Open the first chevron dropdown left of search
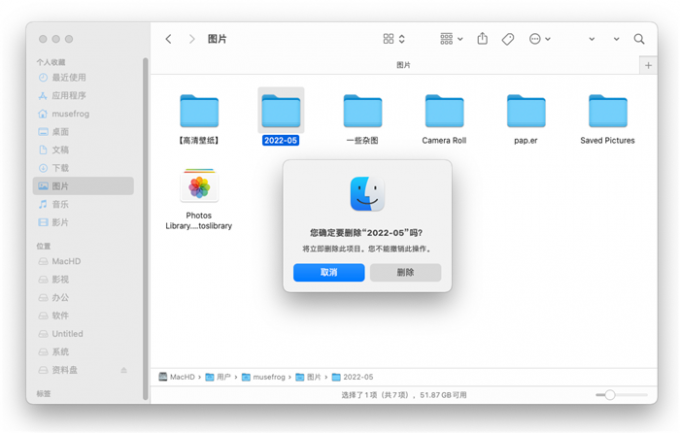This screenshot has height=433, width=680. click(x=592, y=39)
